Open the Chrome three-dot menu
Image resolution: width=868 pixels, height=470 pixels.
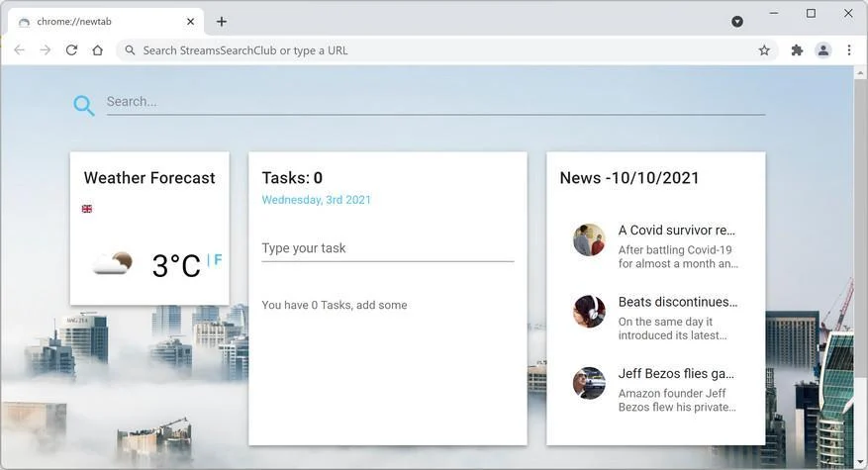tap(849, 50)
